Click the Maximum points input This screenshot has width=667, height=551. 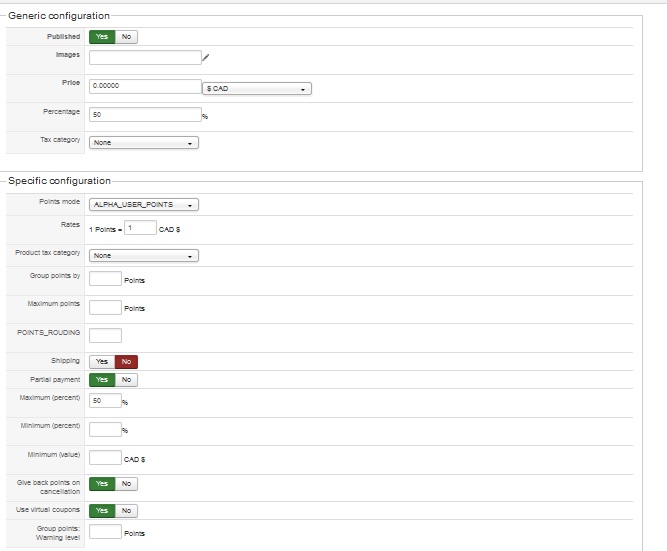point(105,307)
